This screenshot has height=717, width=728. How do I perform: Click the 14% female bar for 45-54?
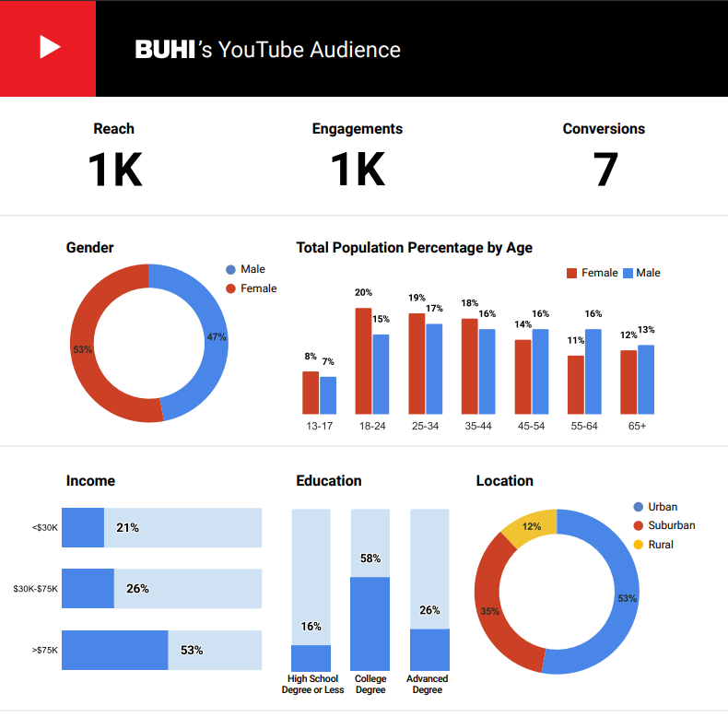(x=523, y=377)
